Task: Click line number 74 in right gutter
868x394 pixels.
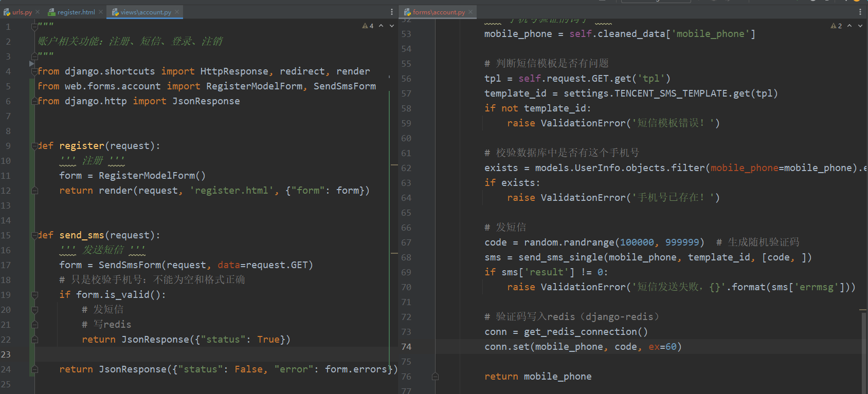Action: (x=406, y=347)
